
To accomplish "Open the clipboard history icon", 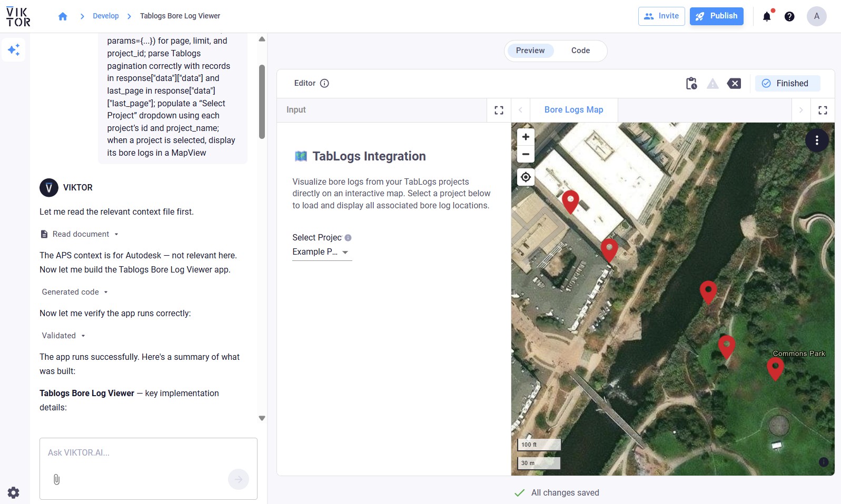I will (x=691, y=83).
